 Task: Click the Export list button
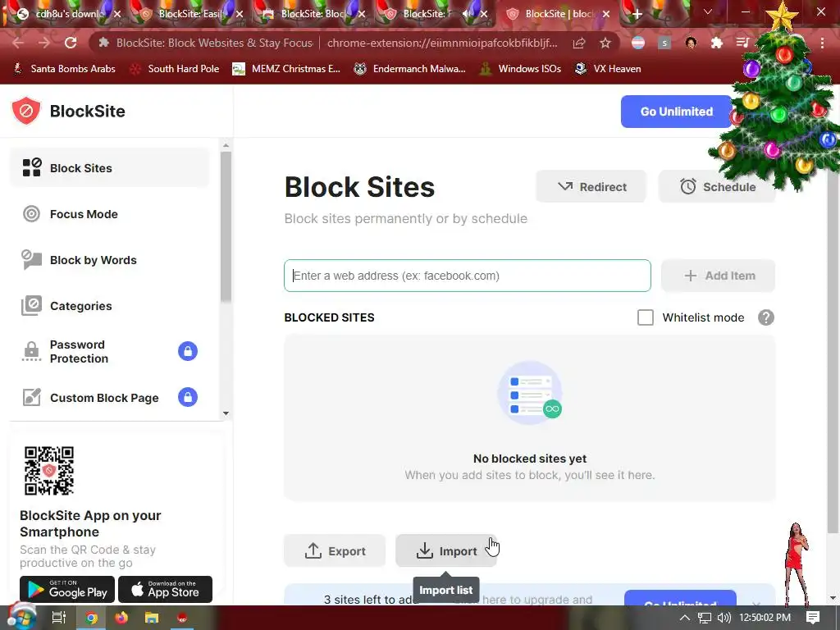335,550
